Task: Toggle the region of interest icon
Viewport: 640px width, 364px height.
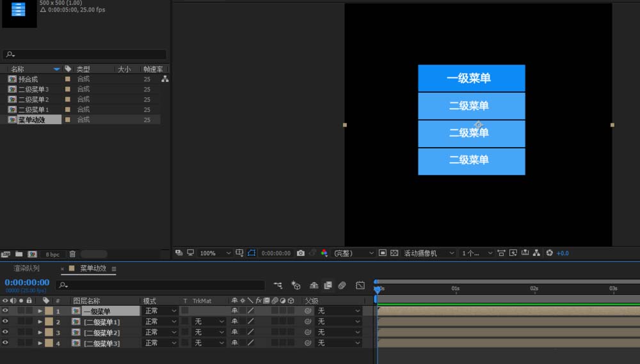Action: pyautogui.click(x=383, y=253)
